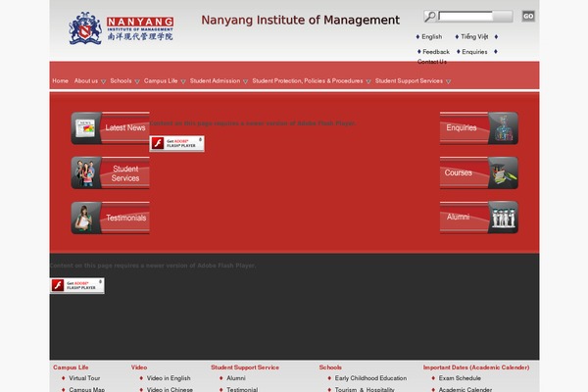
Task: Open the Exam Schedule link
Action: point(460,378)
